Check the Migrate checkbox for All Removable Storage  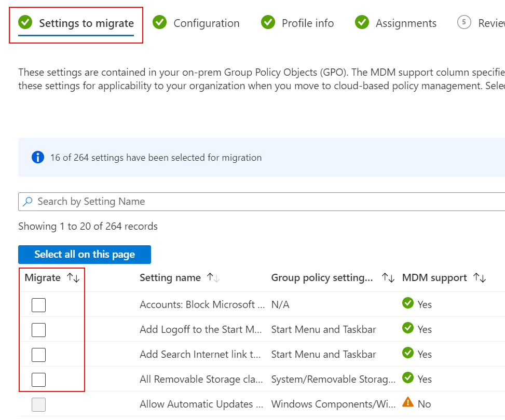point(38,380)
